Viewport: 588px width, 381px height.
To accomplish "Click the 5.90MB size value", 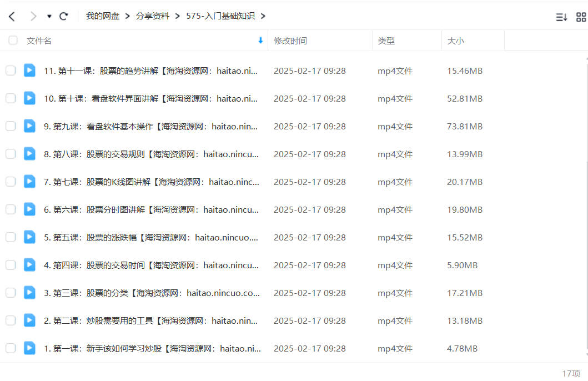I will pyautogui.click(x=463, y=265).
